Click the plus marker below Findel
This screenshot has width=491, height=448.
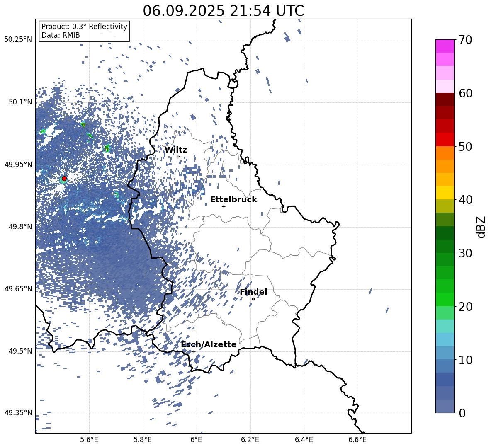253,299
